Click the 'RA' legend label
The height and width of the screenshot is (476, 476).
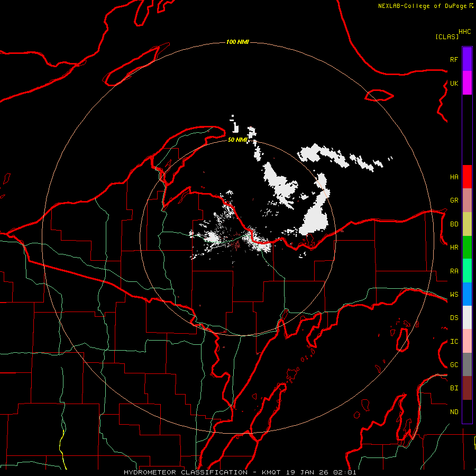pos(454,271)
